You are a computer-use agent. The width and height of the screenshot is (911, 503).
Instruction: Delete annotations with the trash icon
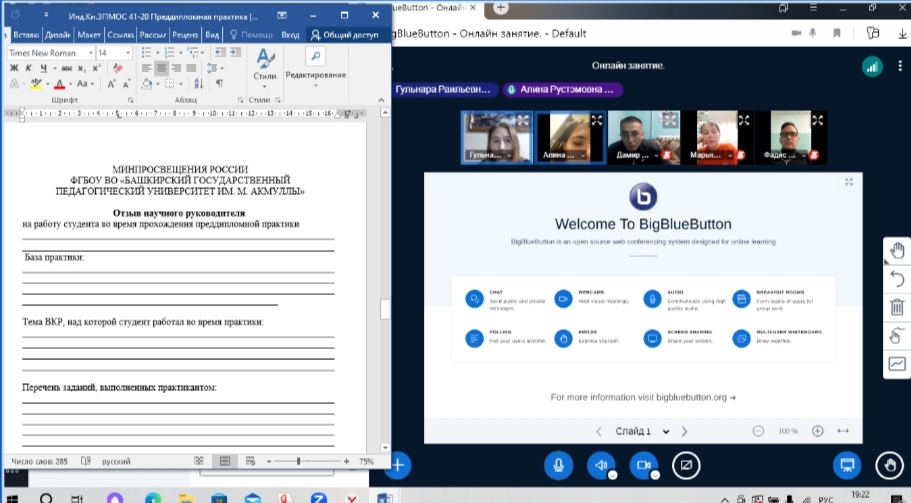pyautogui.click(x=897, y=307)
